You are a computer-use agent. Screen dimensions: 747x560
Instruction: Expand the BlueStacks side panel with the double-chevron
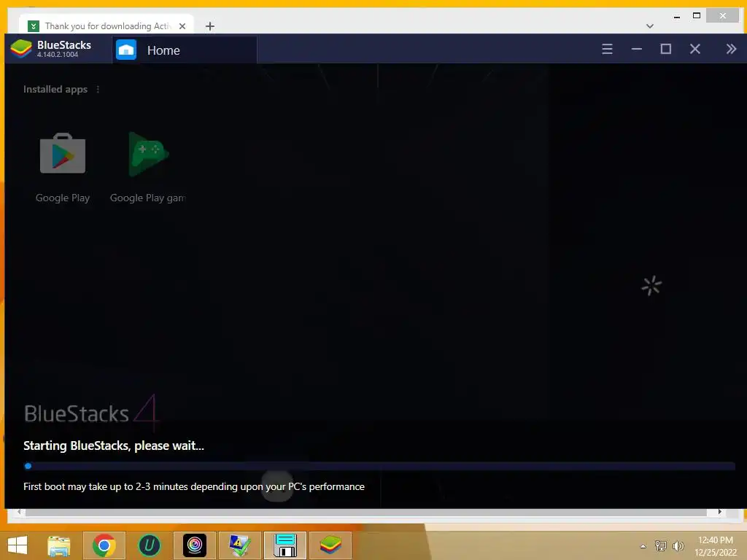pos(731,49)
